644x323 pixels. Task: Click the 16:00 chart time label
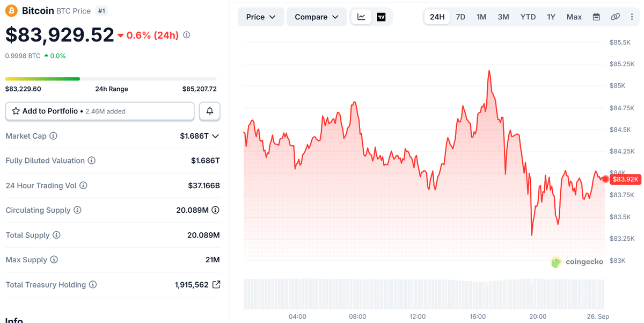tap(478, 317)
